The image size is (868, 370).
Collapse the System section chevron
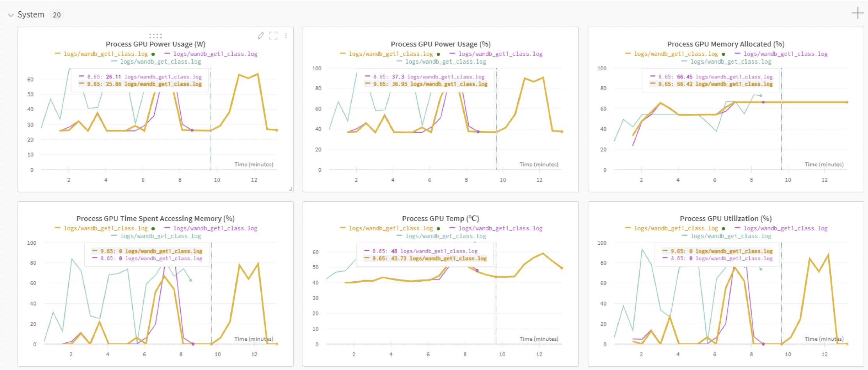point(11,15)
